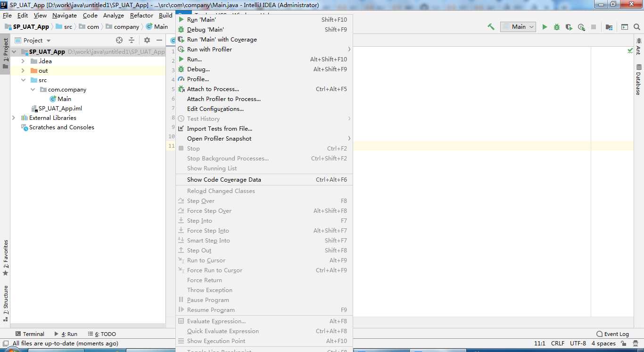
Task: Collapse the src folder arrow
Action: pyautogui.click(x=23, y=80)
